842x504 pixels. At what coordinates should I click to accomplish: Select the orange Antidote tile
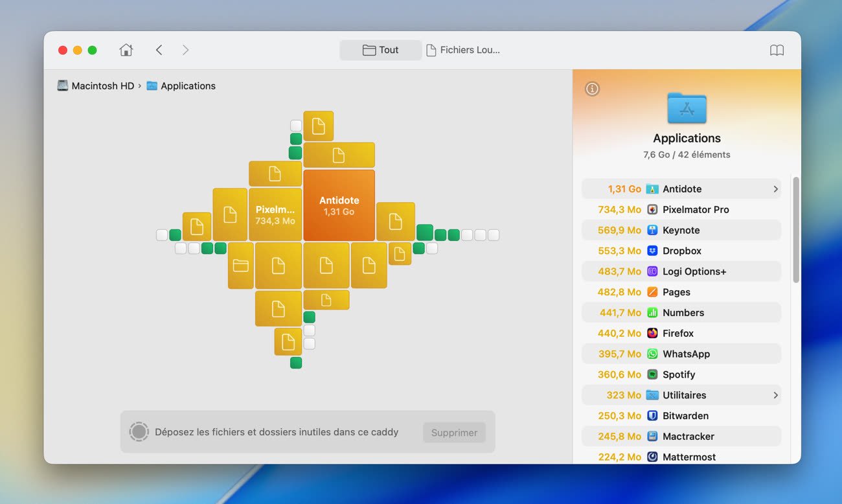(x=339, y=205)
